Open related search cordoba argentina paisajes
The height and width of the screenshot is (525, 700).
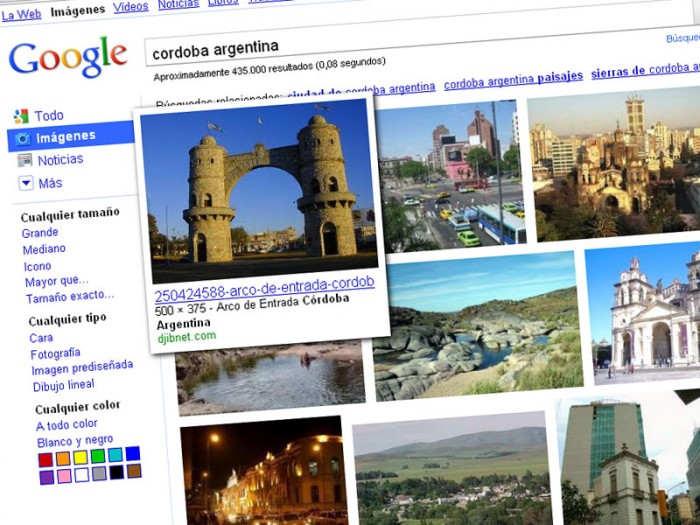513,79
